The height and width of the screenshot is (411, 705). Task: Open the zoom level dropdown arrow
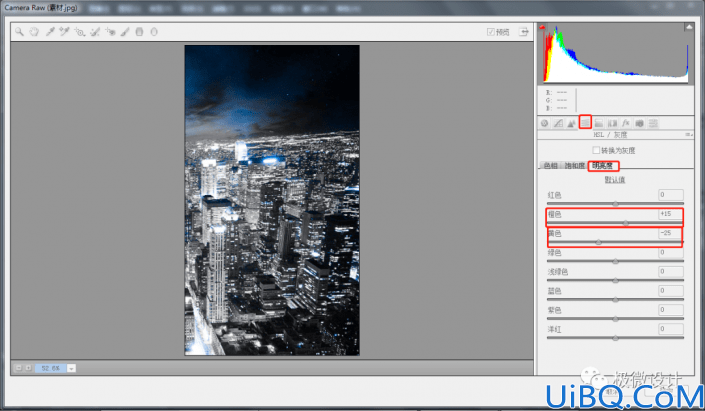tap(71, 368)
